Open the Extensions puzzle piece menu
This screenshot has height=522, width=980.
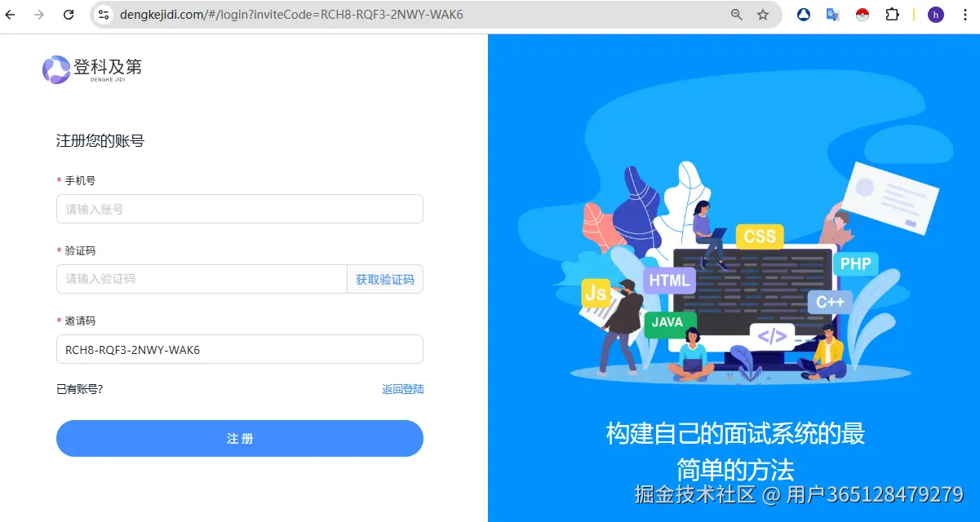pos(892,15)
